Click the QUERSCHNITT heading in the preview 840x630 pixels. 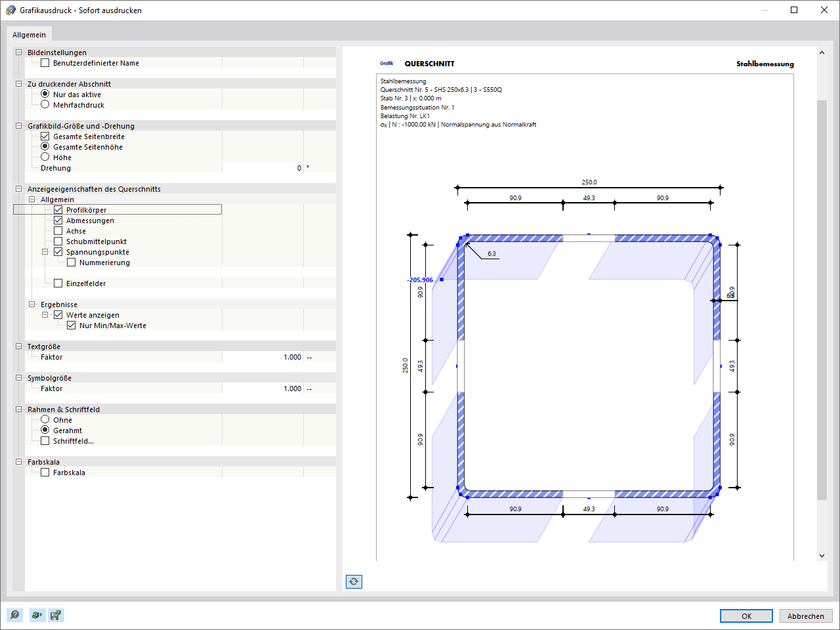tap(429, 64)
